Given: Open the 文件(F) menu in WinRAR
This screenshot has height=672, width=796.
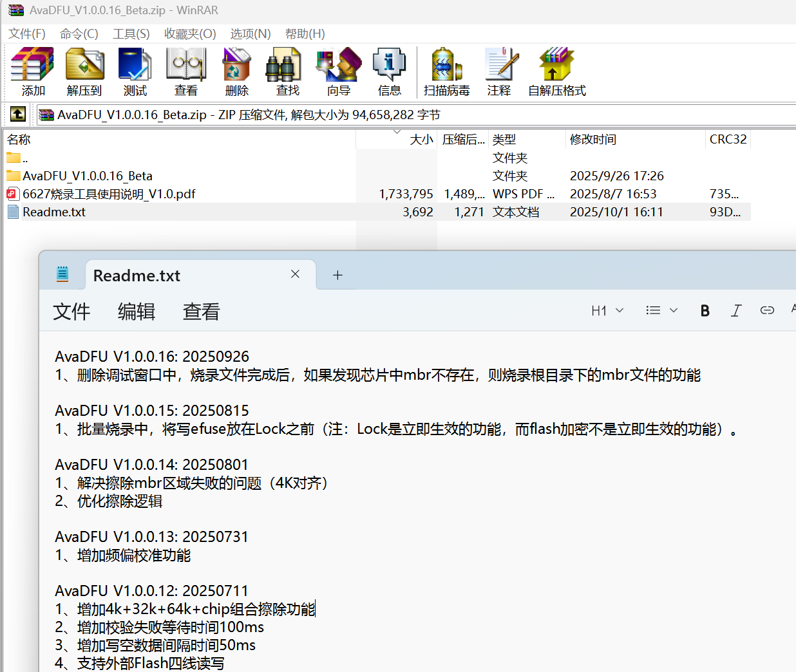Looking at the screenshot, I should 27,33.
